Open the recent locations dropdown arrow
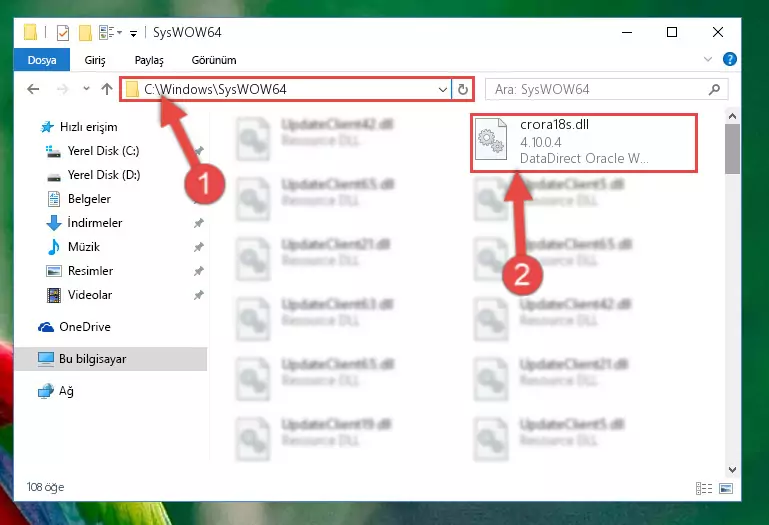 pos(86,89)
